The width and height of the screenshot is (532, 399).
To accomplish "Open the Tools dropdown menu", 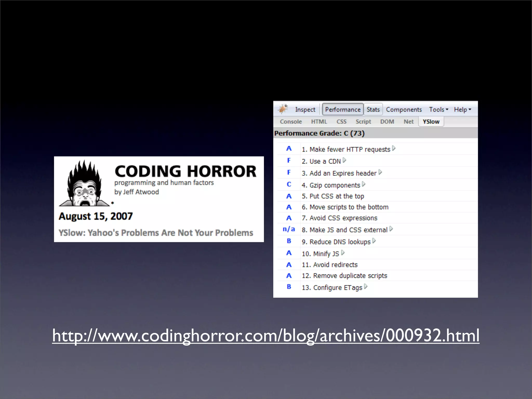I will [438, 110].
